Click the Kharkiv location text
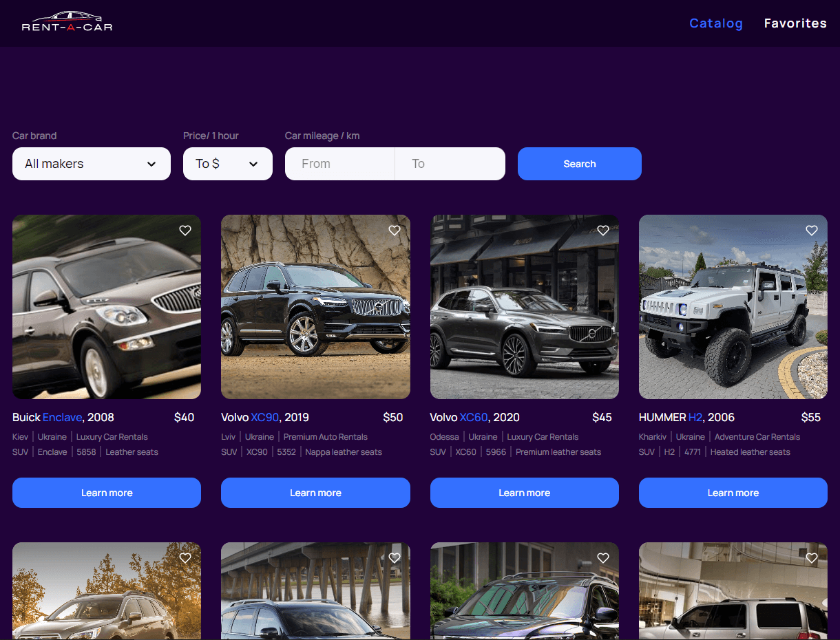Image resolution: width=840 pixels, height=640 pixels. tap(651, 437)
